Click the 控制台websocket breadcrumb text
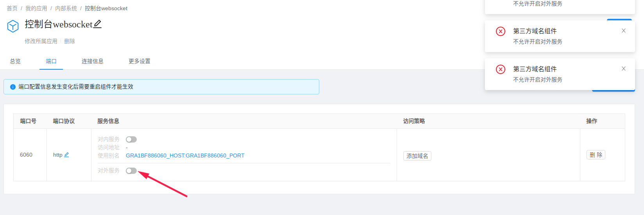 106,8
